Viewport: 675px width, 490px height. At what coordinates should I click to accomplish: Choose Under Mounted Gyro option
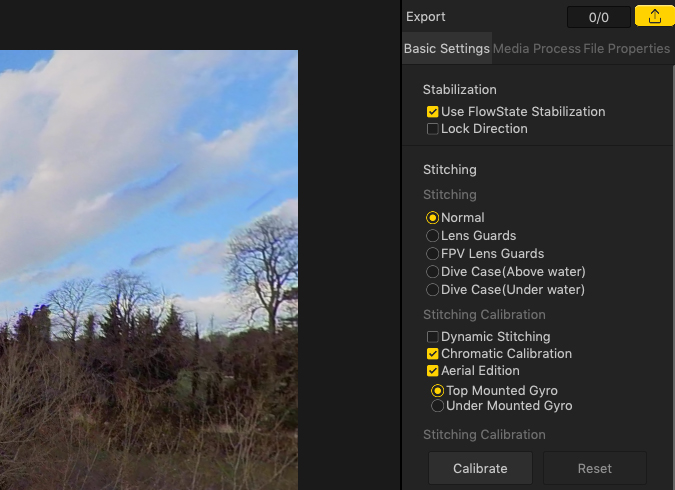pos(437,406)
